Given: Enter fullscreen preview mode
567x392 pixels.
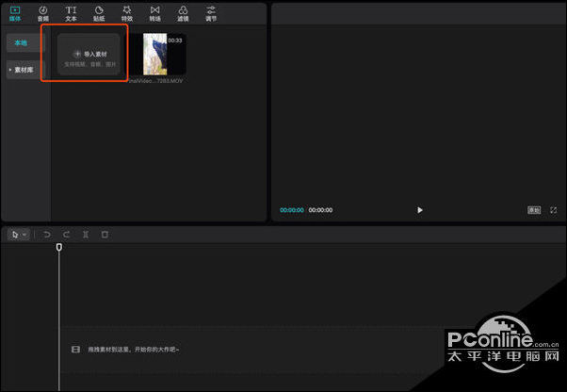Looking at the screenshot, I should (x=554, y=210).
